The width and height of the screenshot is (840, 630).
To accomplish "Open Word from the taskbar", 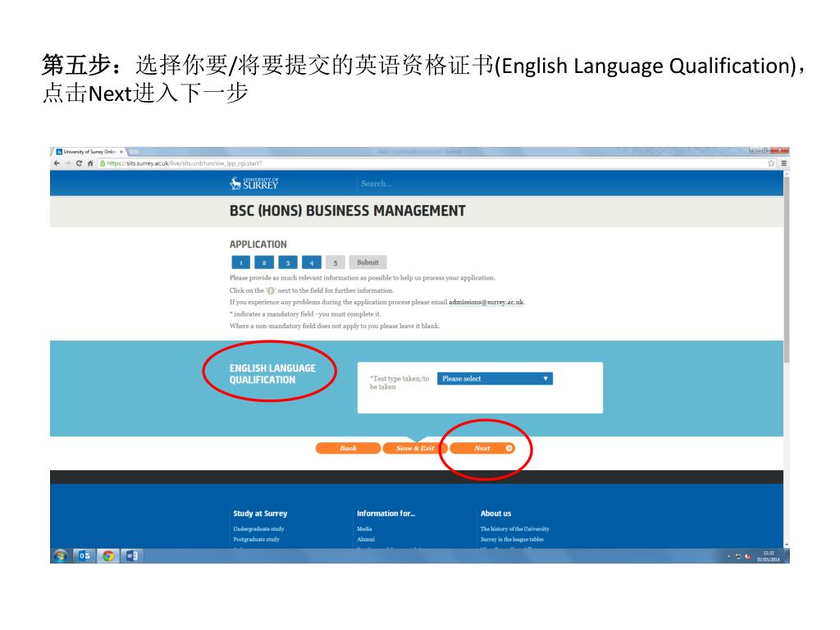I will coord(132,556).
